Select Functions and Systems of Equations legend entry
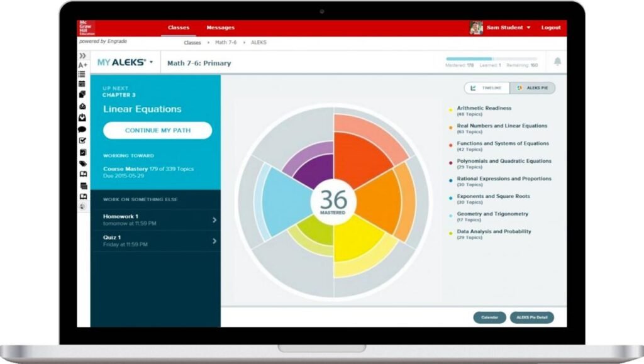Viewport: 644px width, 364px height. point(499,146)
